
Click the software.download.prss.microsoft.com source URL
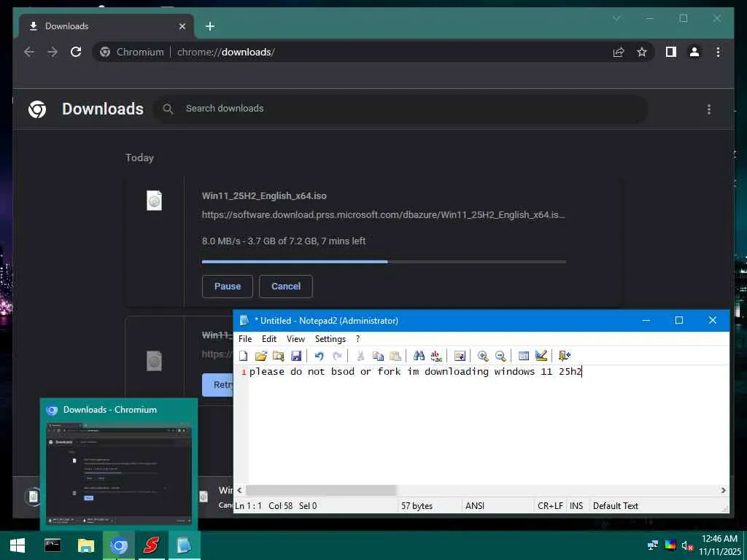point(383,215)
